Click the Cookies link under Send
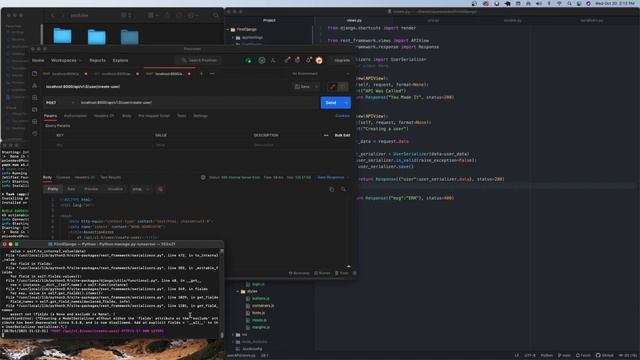Image resolution: width=640 pixels, height=360 pixels. tap(342, 116)
